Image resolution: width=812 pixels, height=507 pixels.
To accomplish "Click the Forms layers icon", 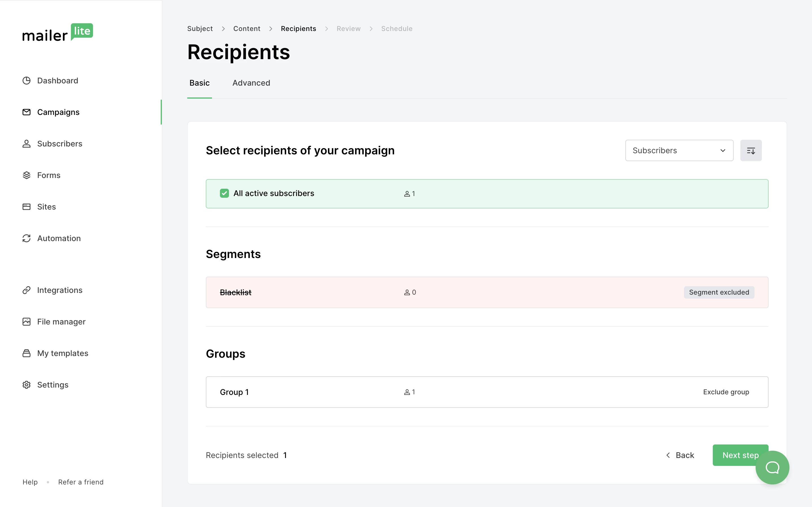I will pos(27,175).
